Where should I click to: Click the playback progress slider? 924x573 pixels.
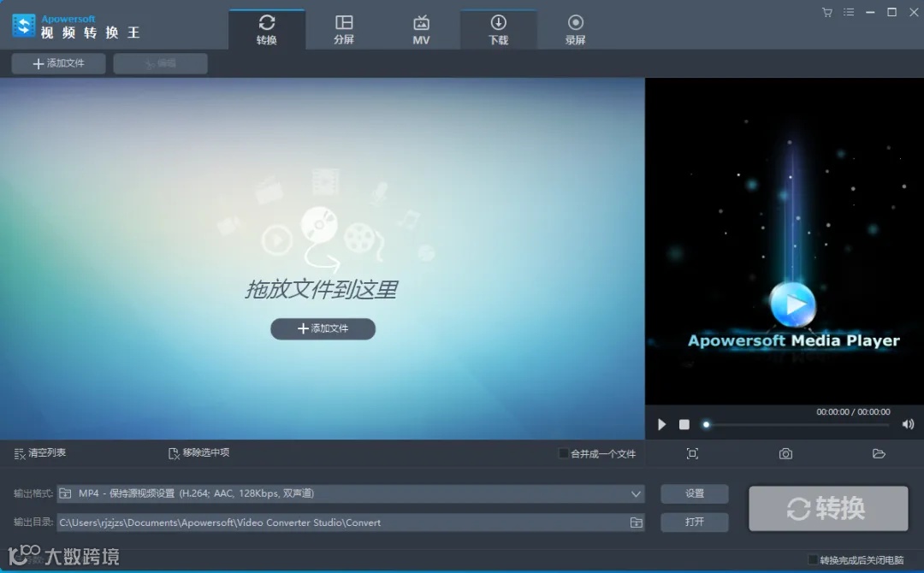click(797, 424)
